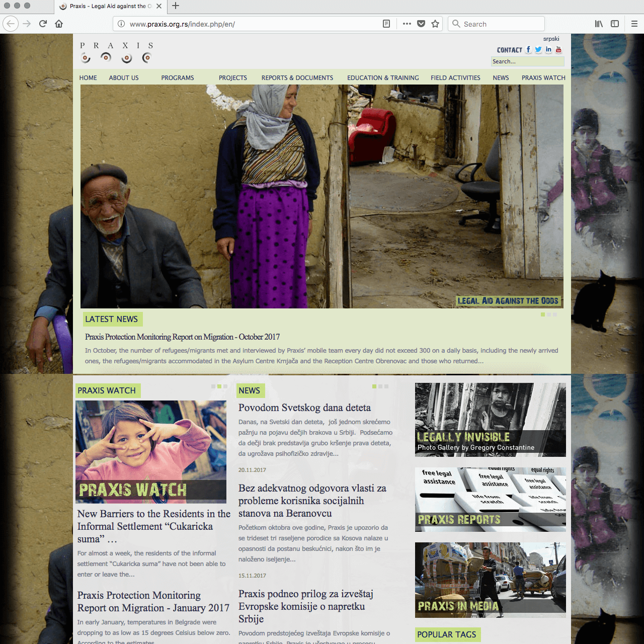
Task: Go to the browser home page icon
Action: point(59,24)
